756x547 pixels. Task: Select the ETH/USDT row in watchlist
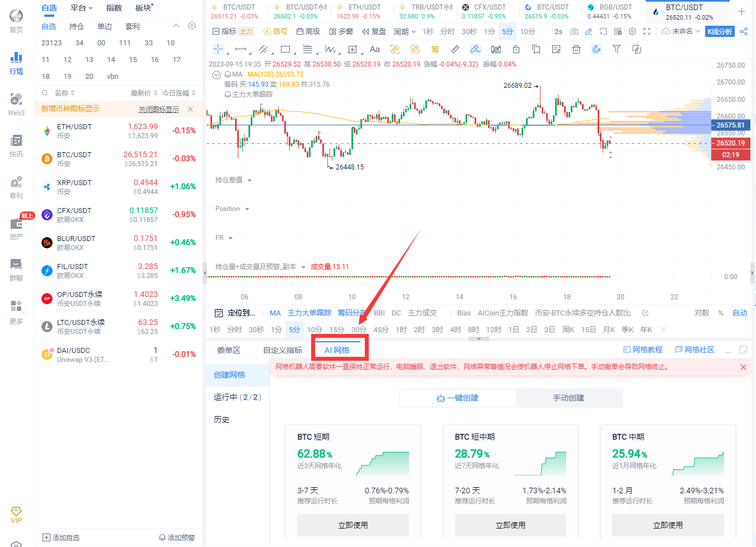tap(119, 131)
